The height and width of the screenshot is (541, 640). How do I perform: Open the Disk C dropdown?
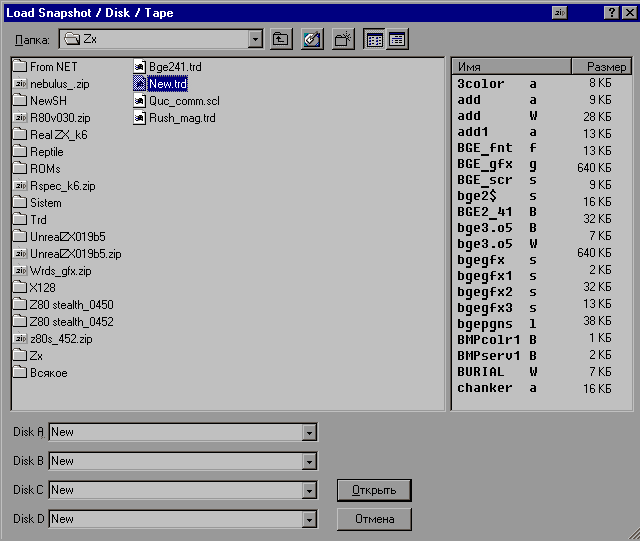tap(309, 491)
